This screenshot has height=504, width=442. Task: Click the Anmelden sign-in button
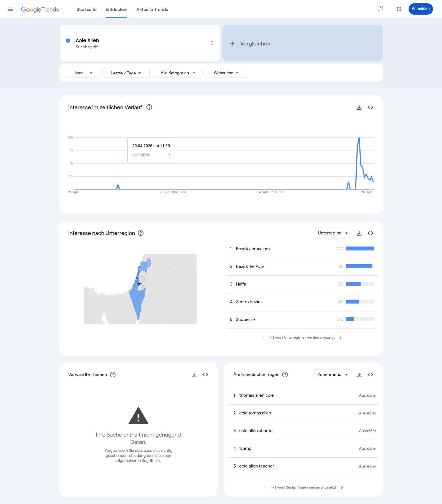(421, 9)
